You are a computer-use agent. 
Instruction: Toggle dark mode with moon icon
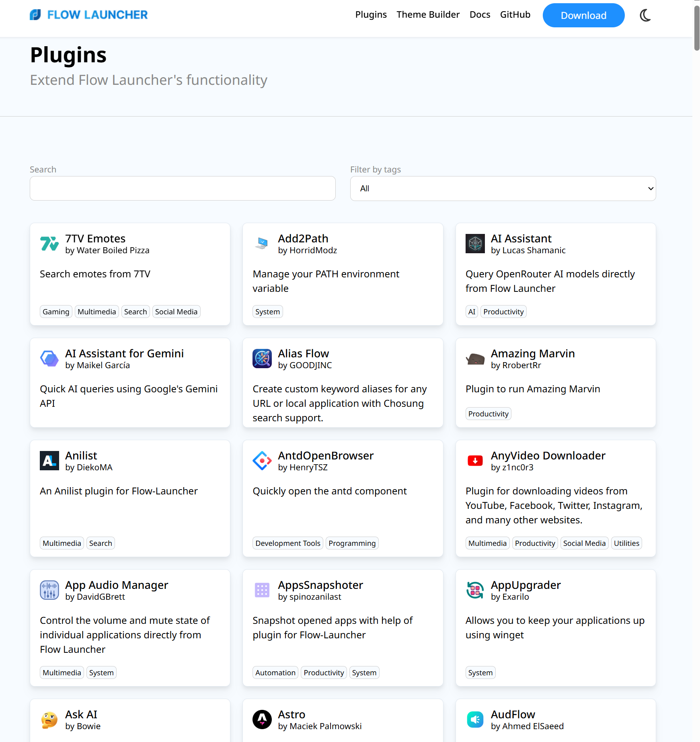click(645, 15)
